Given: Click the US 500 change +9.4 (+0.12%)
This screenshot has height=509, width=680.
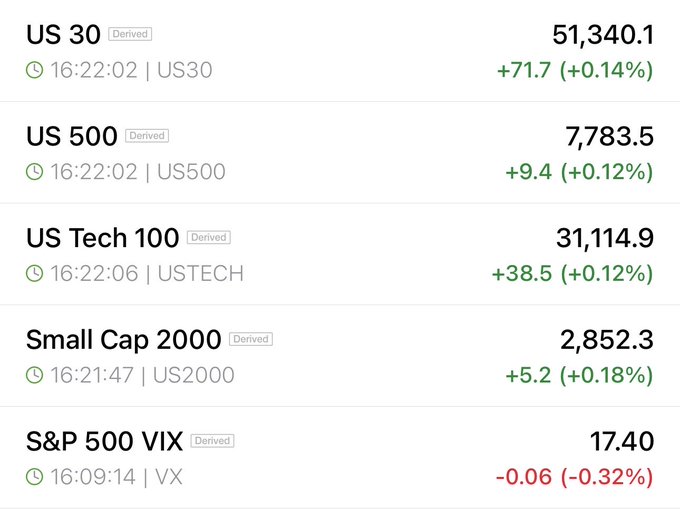Looking at the screenshot, I should click(x=579, y=172).
